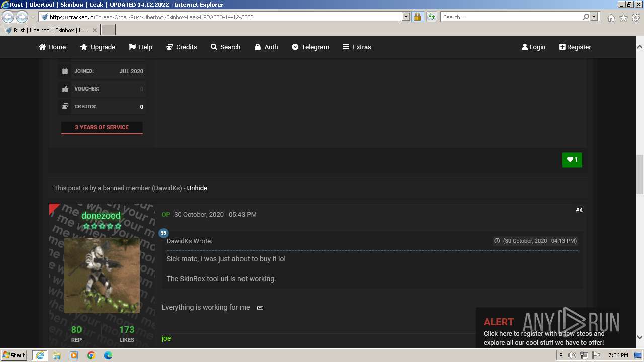
Task: Open File Explorer folder icon in taskbar
Action: coord(57,355)
